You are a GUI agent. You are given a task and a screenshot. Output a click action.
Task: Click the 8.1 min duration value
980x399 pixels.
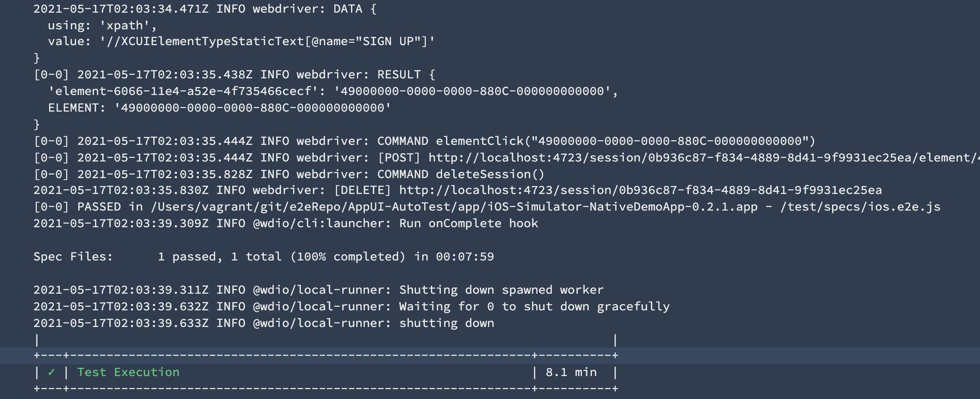pyautogui.click(x=571, y=372)
